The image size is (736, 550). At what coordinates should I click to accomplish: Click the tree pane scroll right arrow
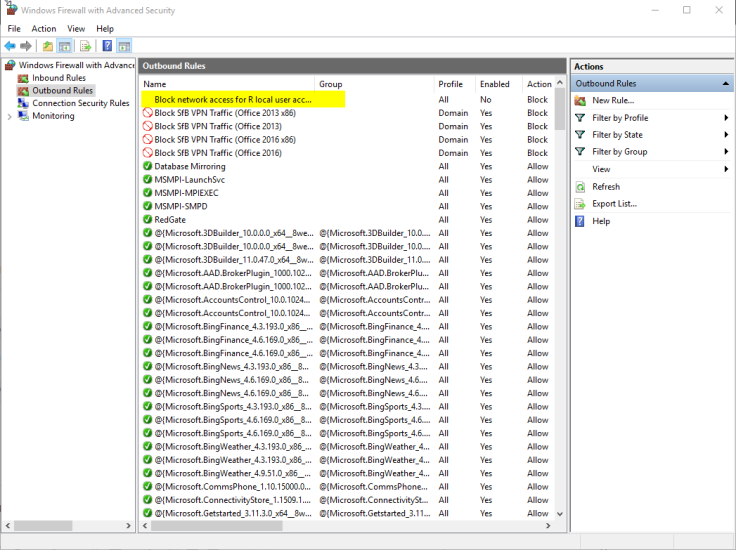pos(129,526)
